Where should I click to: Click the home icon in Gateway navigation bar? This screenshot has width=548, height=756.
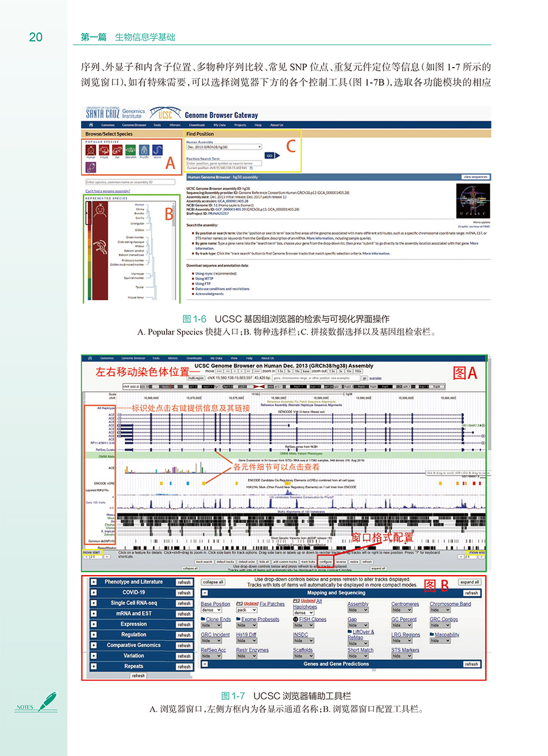[x=90, y=125]
